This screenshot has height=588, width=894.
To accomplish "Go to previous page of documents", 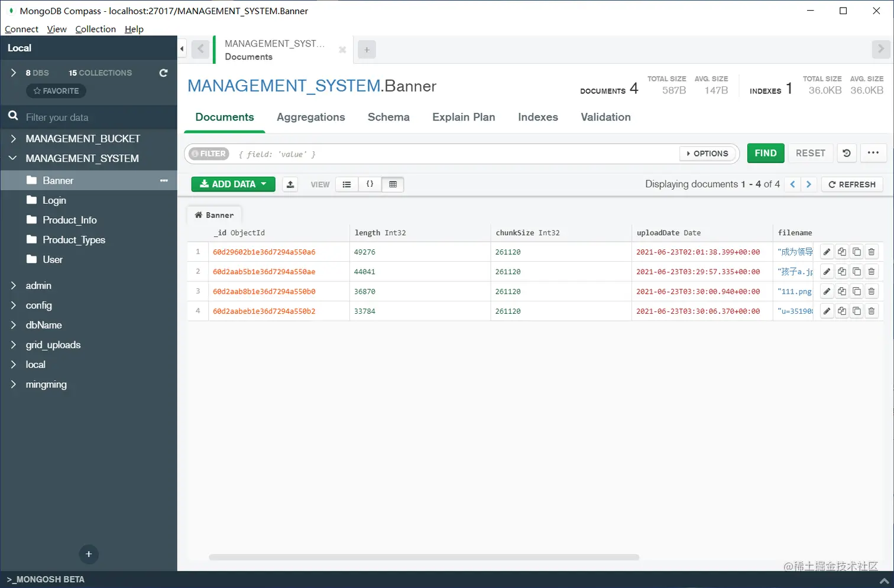I will point(793,184).
